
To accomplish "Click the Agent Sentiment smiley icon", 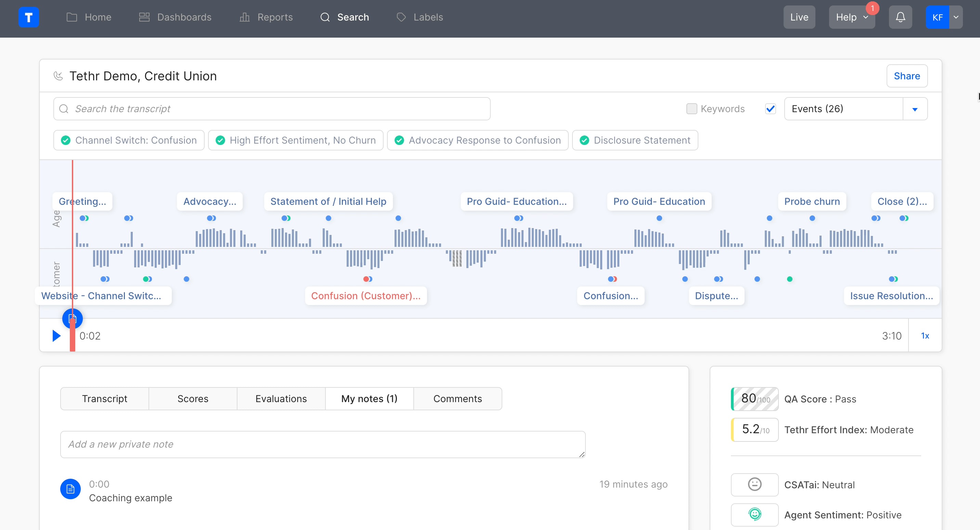I will [755, 514].
